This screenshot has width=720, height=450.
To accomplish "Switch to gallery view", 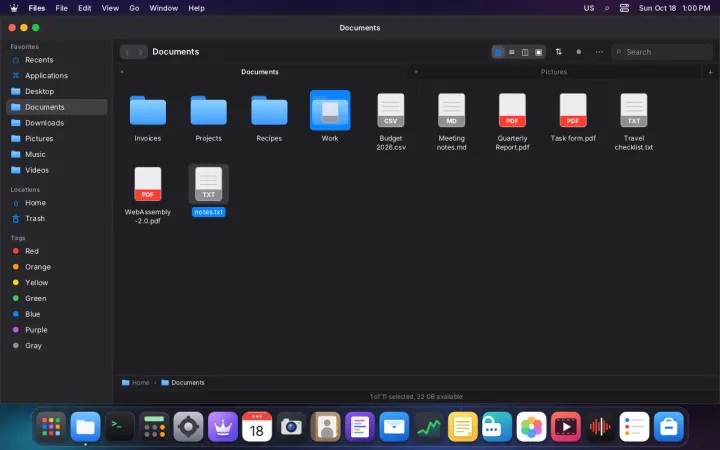I will click(x=539, y=52).
